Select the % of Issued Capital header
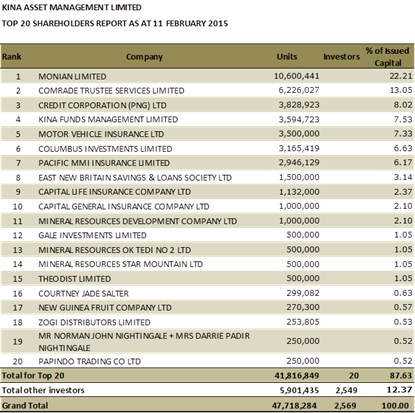Image resolution: width=415 pixels, height=413 pixels. pos(387,57)
